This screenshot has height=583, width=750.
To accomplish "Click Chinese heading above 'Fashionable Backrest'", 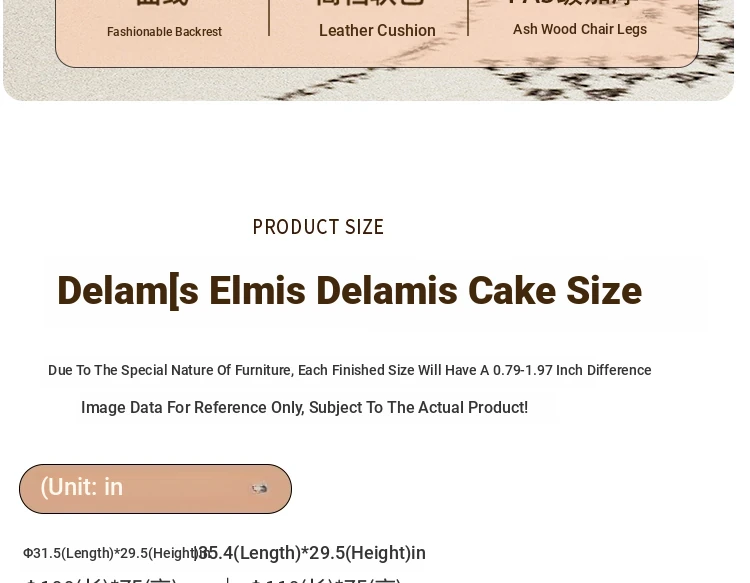I will pyautogui.click(x=162, y=3).
